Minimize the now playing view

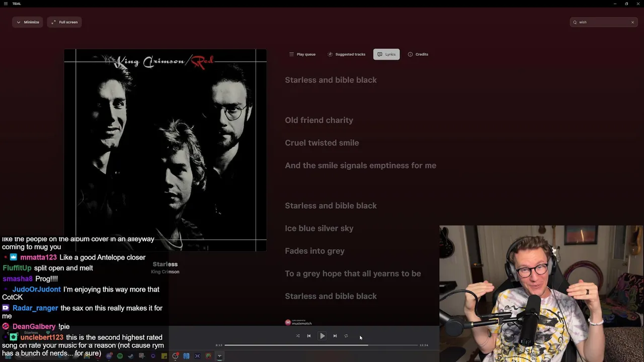click(28, 22)
